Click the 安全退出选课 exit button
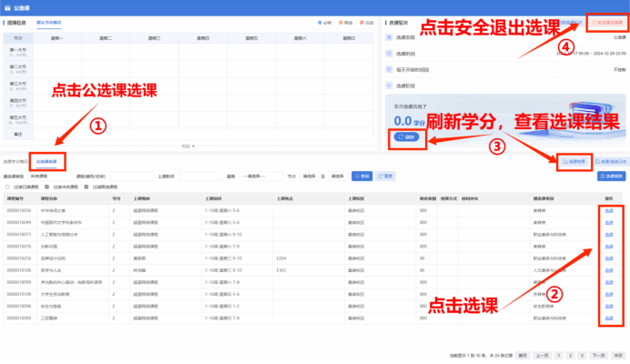This screenshot has width=630, height=364. click(607, 20)
